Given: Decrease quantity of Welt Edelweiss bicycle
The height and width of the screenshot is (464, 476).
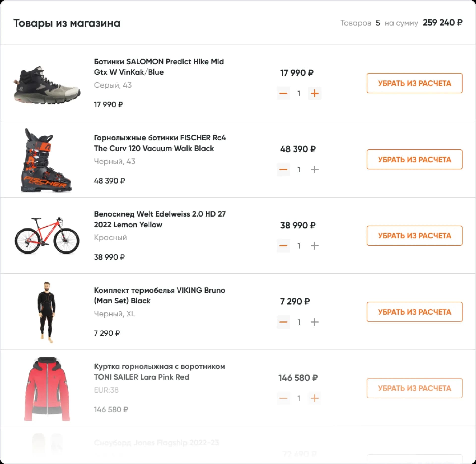Looking at the screenshot, I should coord(283,246).
